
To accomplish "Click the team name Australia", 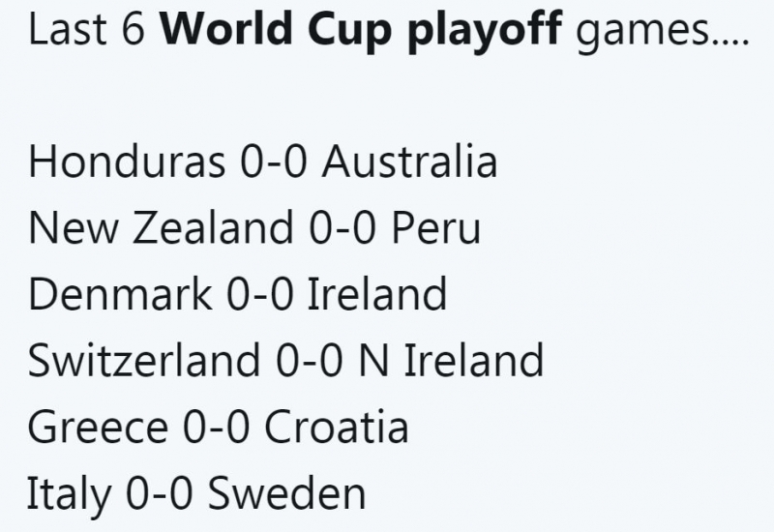I will coord(409,163).
